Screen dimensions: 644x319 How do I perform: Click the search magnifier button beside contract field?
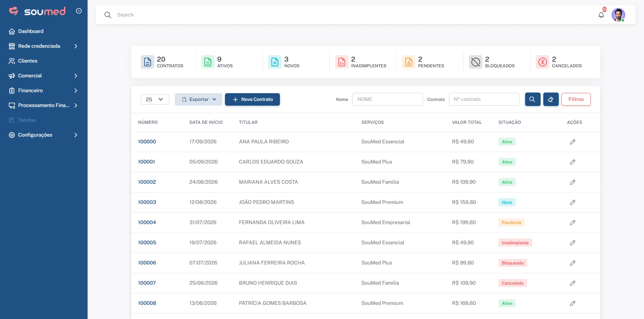[533, 99]
